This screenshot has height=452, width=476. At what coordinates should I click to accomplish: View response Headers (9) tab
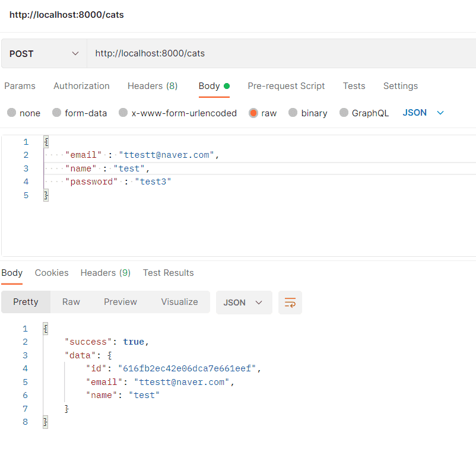pyautogui.click(x=105, y=273)
